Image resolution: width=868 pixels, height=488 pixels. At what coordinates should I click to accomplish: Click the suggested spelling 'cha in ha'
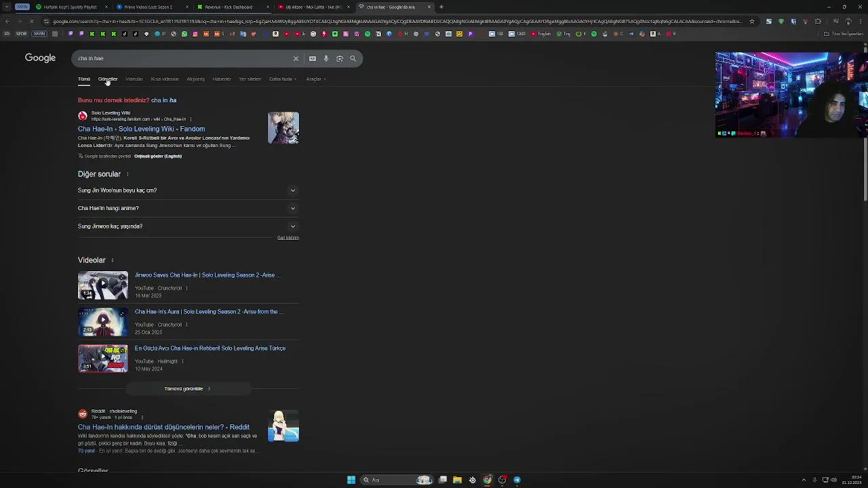click(163, 100)
